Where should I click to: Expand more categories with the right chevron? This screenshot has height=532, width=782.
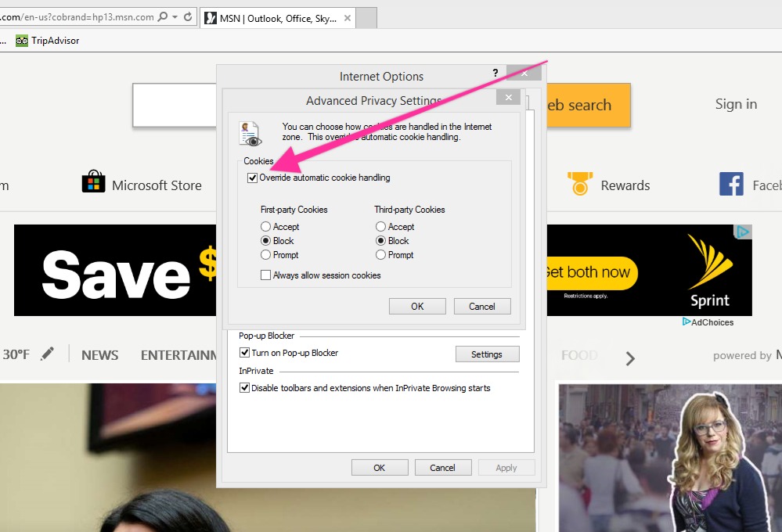coord(630,358)
